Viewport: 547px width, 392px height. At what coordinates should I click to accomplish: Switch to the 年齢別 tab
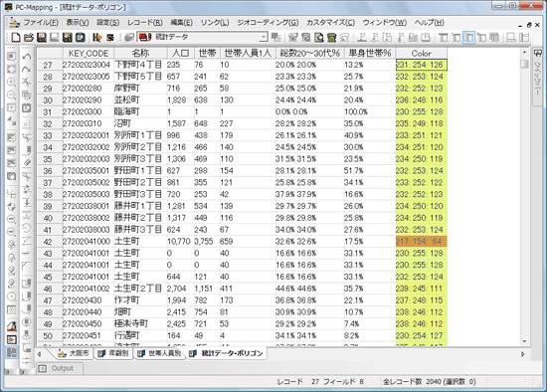[113, 353]
